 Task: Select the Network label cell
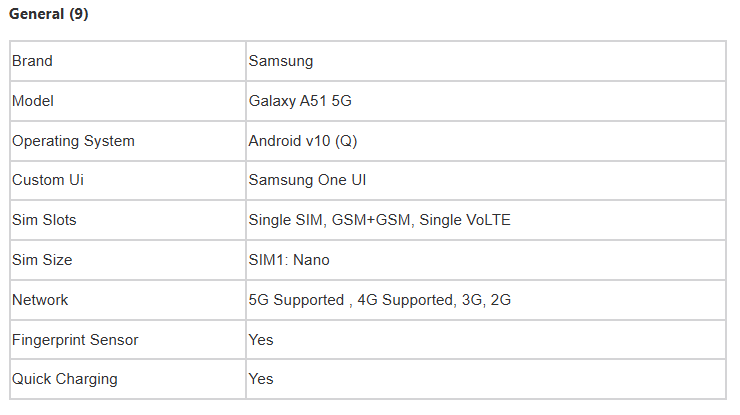point(40,300)
